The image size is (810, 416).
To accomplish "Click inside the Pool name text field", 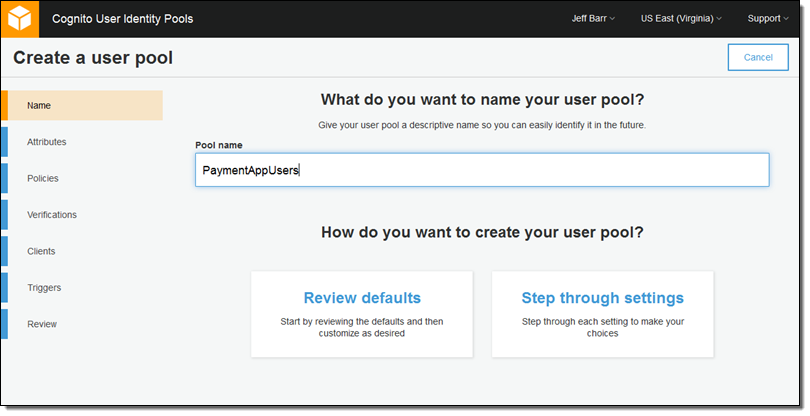I will (x=481, y=170).
